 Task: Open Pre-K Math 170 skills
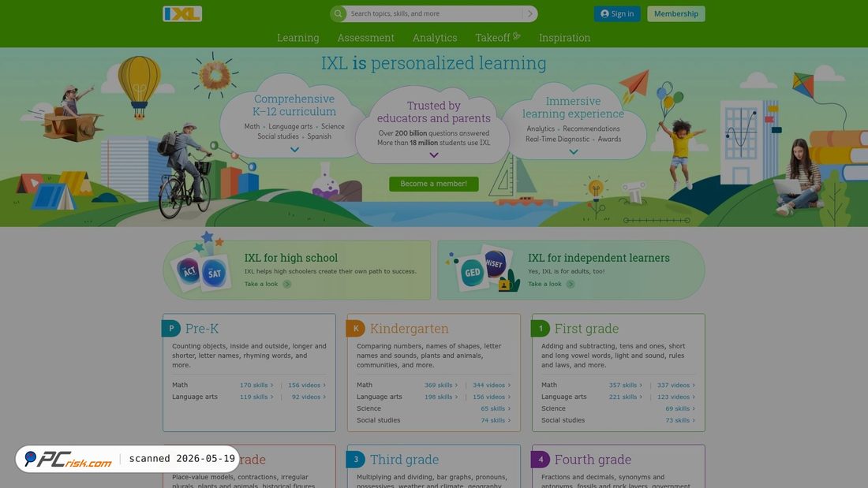click(256, 385)
